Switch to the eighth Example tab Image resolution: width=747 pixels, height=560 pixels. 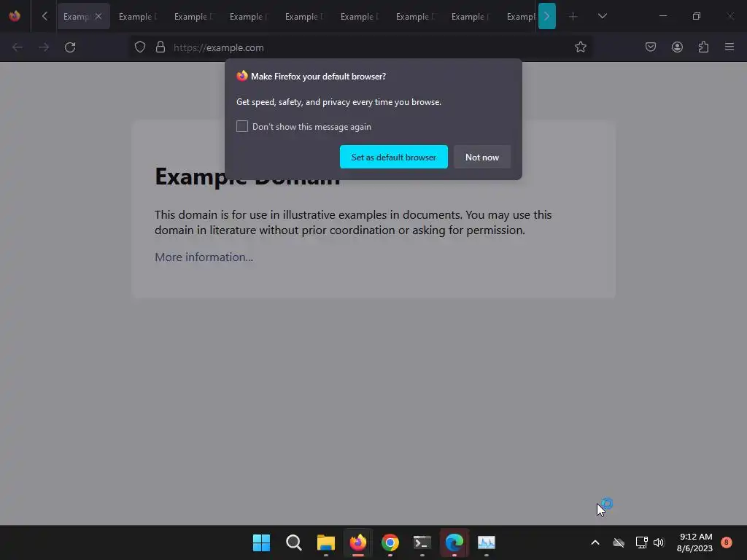(471, 16)
